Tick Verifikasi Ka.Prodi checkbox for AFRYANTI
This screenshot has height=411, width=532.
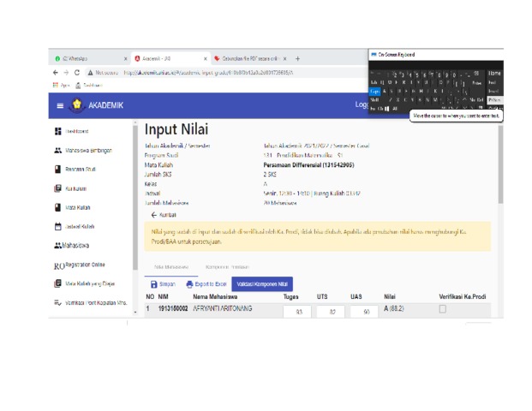(442, 309)
